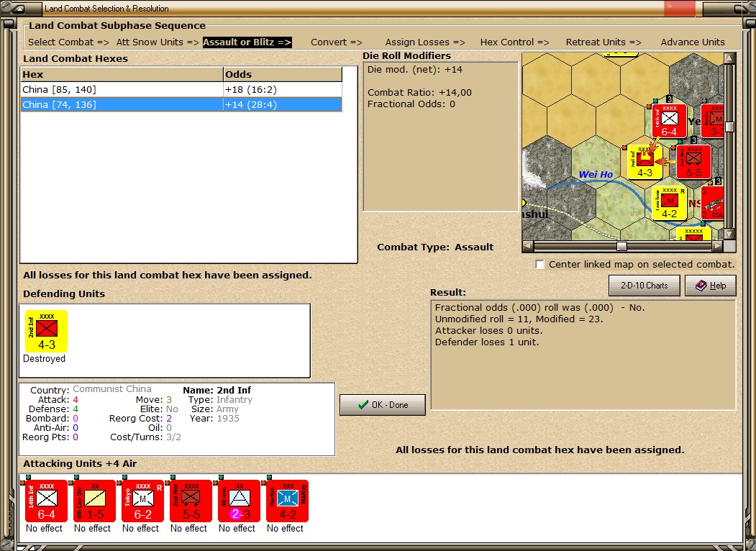The height and width of the screenshot is (551, 756).
Task: Select the Harbin 4-2 attacking unit
Action: click(x=287, y=501)
